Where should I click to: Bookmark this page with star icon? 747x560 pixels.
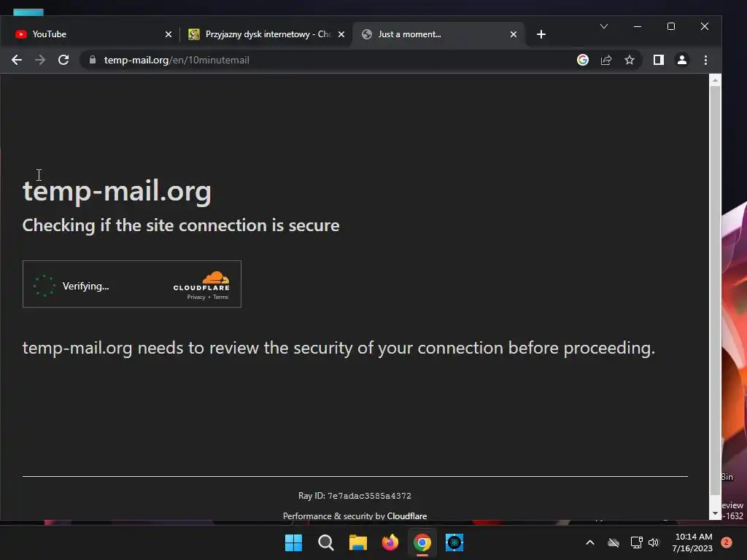pyautogui.click(x=630, y=60)
